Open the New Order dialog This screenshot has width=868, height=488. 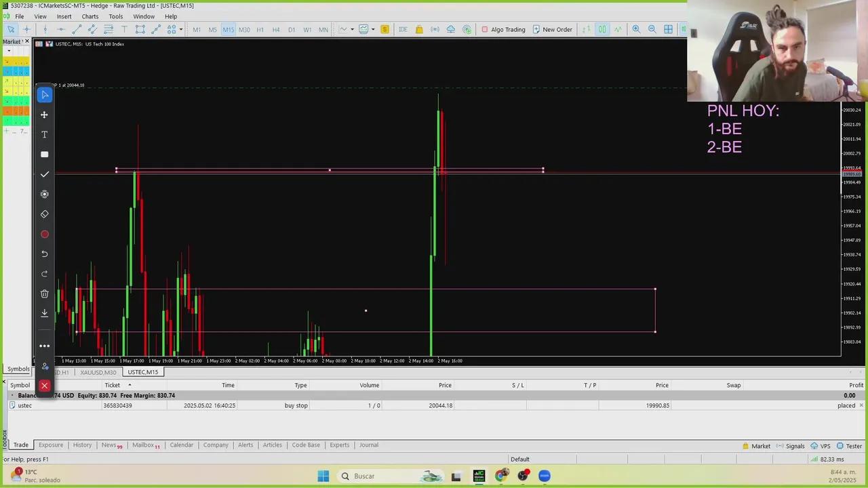point(552,29)
